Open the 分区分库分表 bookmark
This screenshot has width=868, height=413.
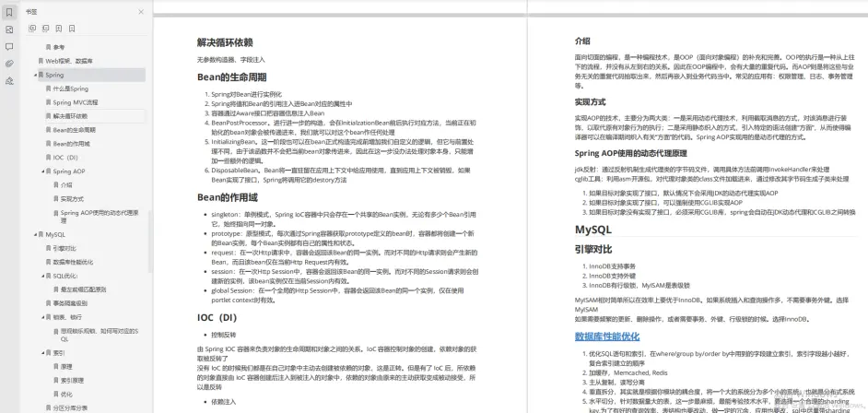click(x=70, y=408)
